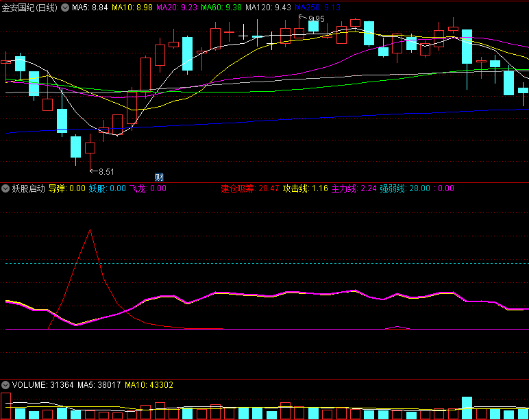Screen dimensions: 529x420
Task: Click the 财 financial marker icon
Action: pyautogui.click(x=159, y=177)
